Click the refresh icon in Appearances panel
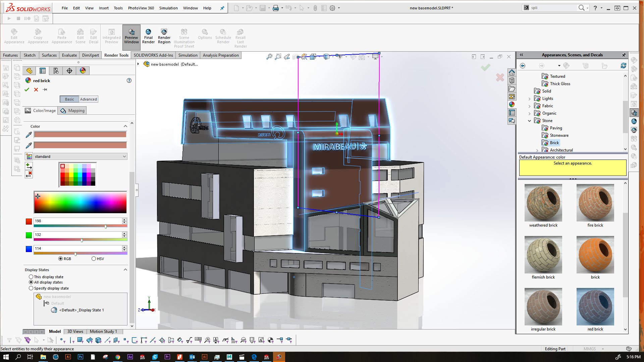This screenshot has height=362, width=644. tap(623, 66)
